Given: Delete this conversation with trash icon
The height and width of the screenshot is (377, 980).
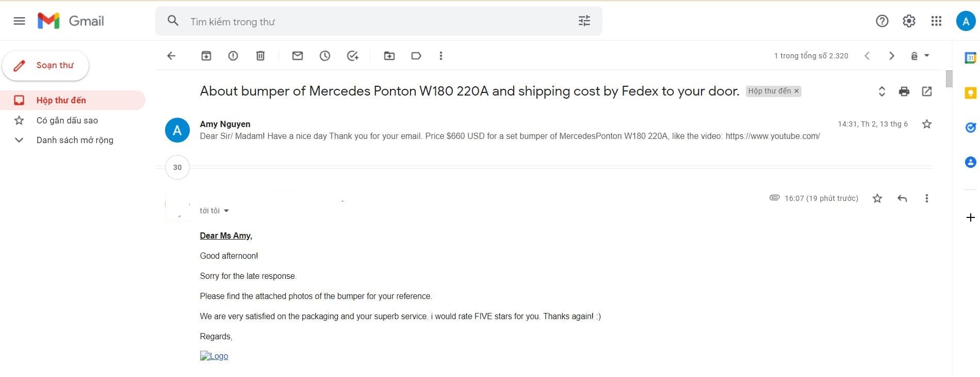Looking at the screenshot, I should (x=260, y=56).
